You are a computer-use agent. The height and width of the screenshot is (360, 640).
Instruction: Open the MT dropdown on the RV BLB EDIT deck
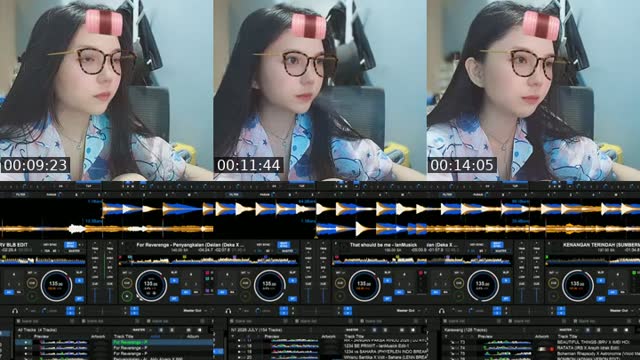[33, 273]
